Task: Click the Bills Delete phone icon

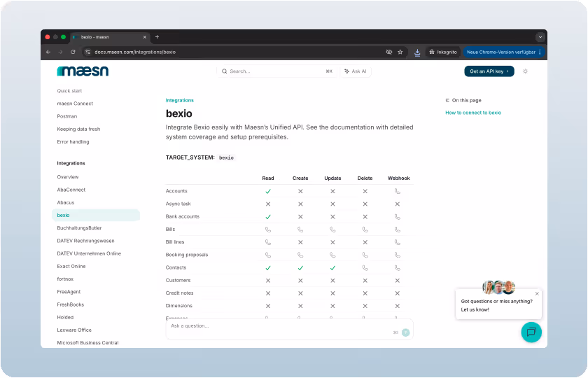Action: pos(365,230)
